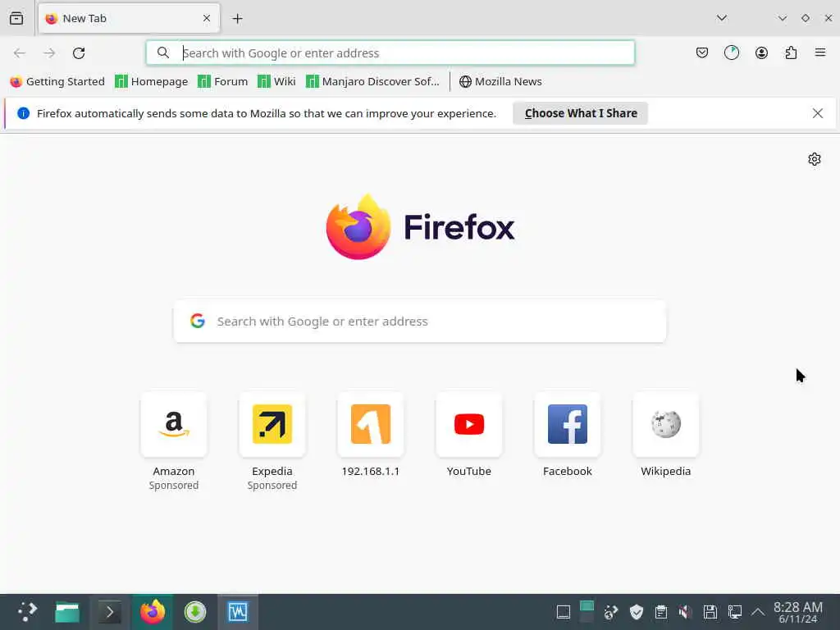
Task: Open the clipboard tray icon
Action: click(x=661, y=612)
